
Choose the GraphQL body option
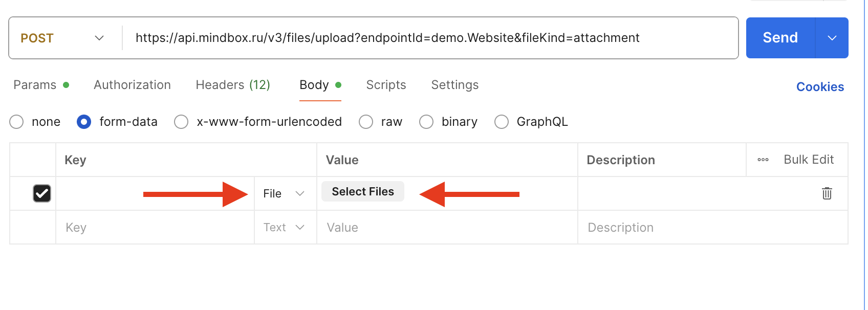coord(501,122)
